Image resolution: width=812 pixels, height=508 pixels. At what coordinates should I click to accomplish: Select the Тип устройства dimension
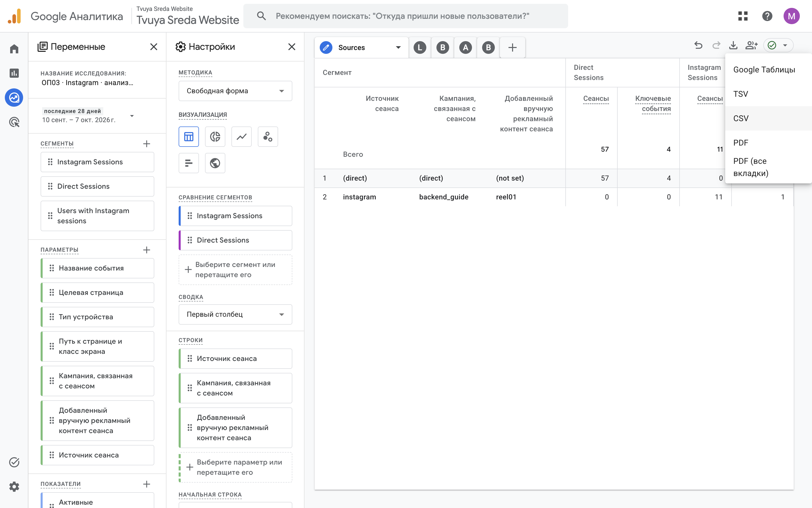click(97, 317)
